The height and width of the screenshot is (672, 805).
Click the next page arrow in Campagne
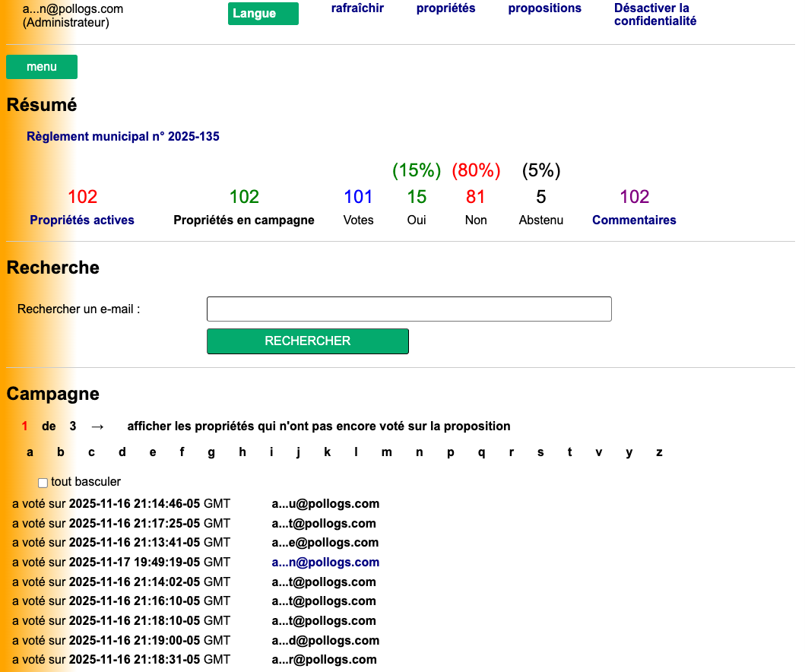point(97,426)
